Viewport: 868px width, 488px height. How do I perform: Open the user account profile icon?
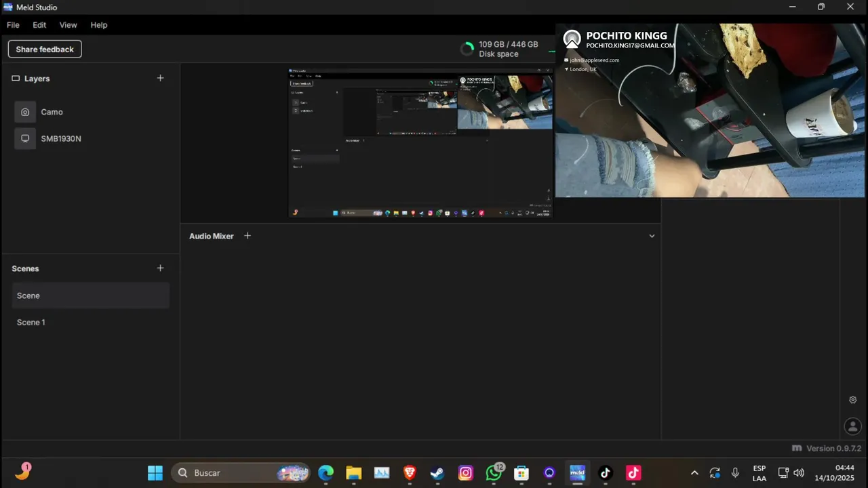point(852,426)
